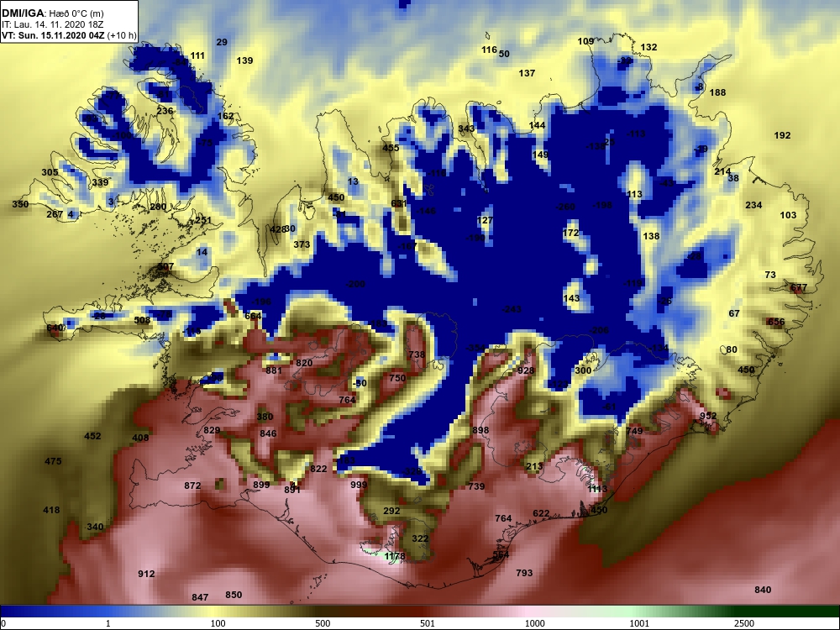Click the map value '640'
This screenshot has height=630, width=840.
[55, 328]
